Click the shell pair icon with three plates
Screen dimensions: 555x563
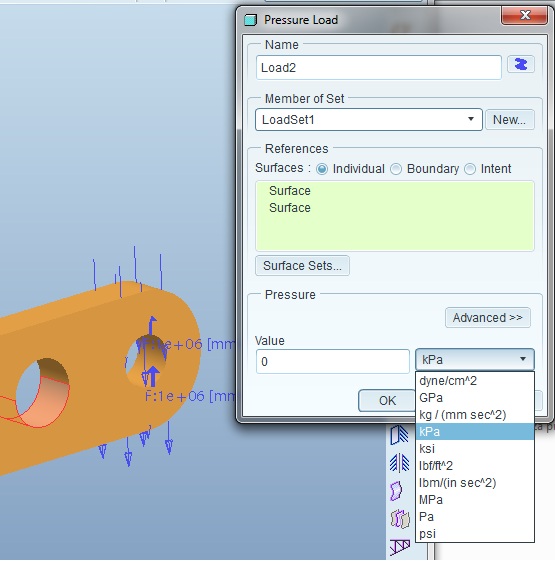click(x=400, y=519)
